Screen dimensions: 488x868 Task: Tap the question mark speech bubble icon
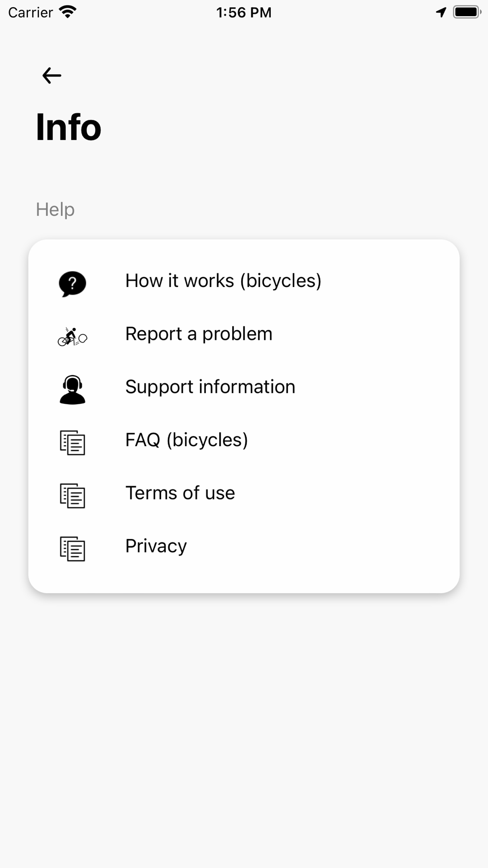point(72,284)
